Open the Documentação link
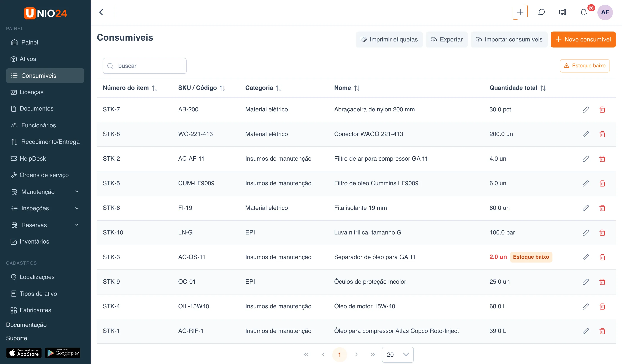The width and height of the screenshot is (622, 364). 26,325
